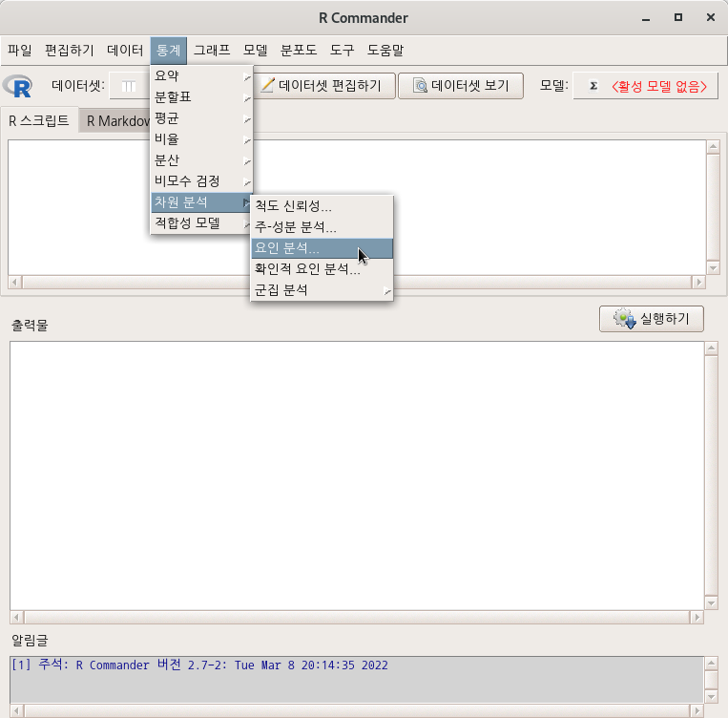Click the script editor up scroll arrow
This screenshot has width=728, height=718.
[x=713, y=147]
